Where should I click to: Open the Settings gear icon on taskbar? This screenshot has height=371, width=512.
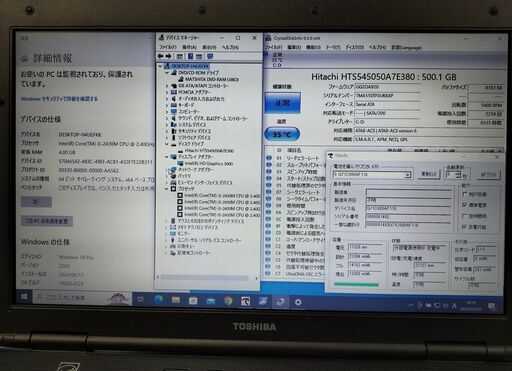point(298,302)
